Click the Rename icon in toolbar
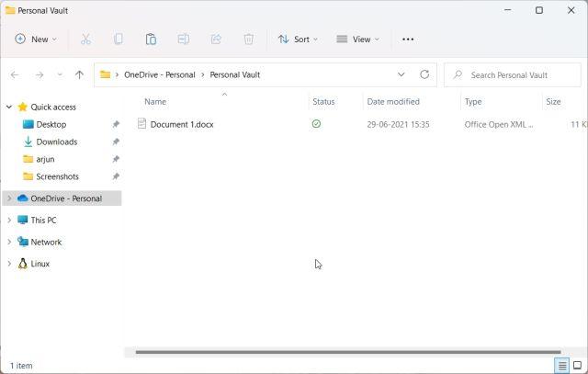 (184, 39)
